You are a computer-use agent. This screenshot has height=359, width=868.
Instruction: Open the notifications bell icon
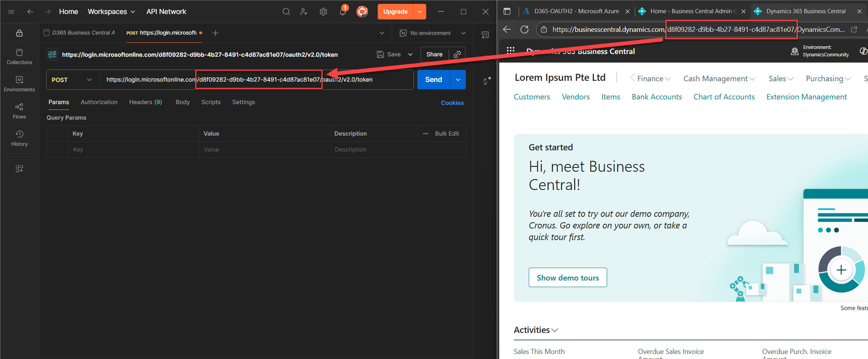click(342, 12)
